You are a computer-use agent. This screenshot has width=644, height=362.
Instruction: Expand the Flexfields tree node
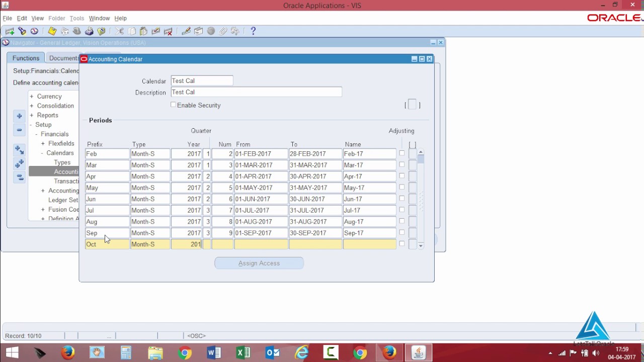43,144
